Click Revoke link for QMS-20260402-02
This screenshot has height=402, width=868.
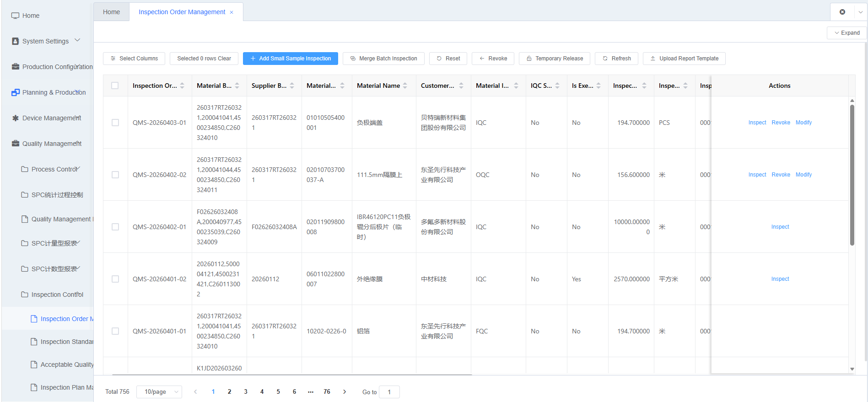click(x=781, y=175)
